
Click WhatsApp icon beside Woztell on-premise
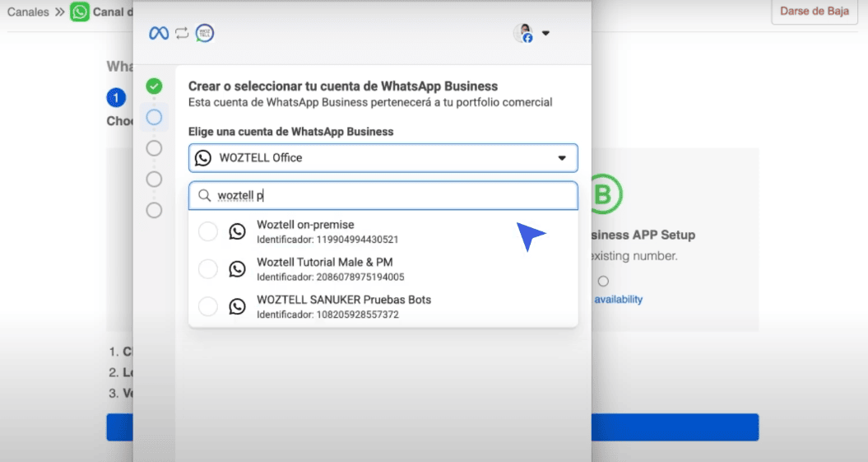[x=238, y=231]
